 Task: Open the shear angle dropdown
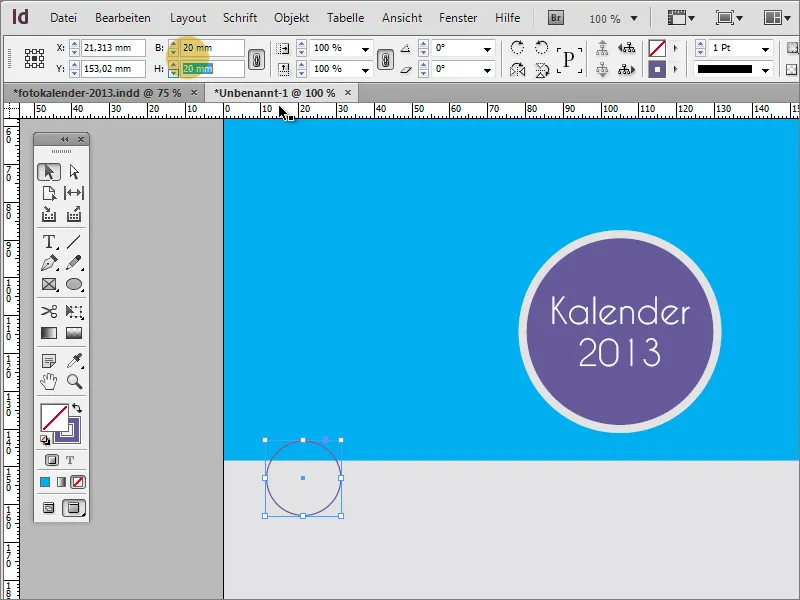(x=488, y=69)
